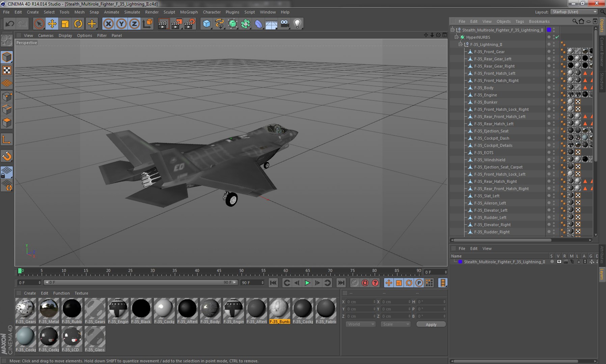
Task: Toggle visibility dots for F-35_Body
Action: click(x=554, y=88)
